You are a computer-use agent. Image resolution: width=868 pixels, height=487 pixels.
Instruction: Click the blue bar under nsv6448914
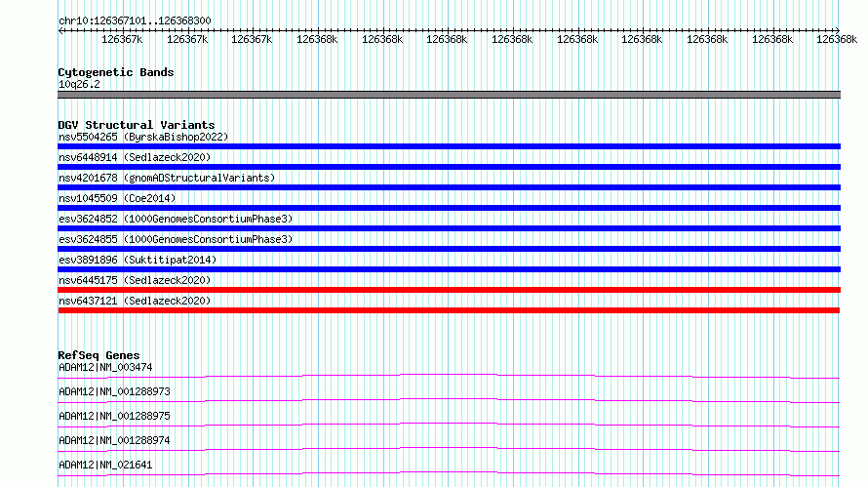tap(449, 167)
